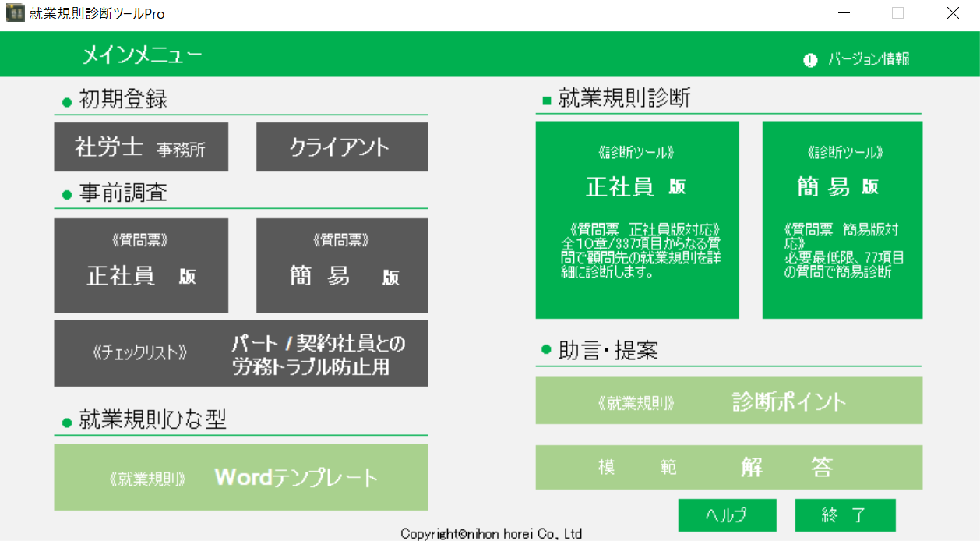
Task: Open バージョン情報 link
Action: (x=869, y=59)
